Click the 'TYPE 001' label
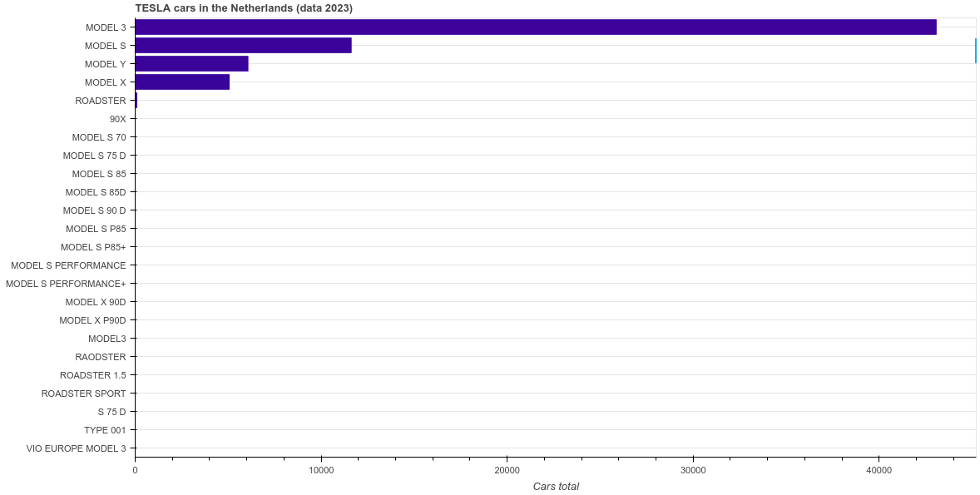The width and height of the screenshot is (980, 495). 105,430
